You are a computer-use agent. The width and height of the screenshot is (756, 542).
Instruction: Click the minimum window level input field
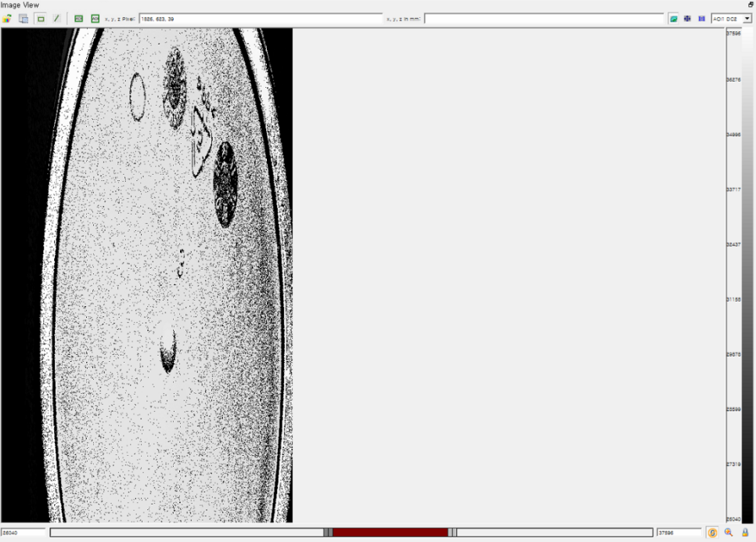point(23,533)
